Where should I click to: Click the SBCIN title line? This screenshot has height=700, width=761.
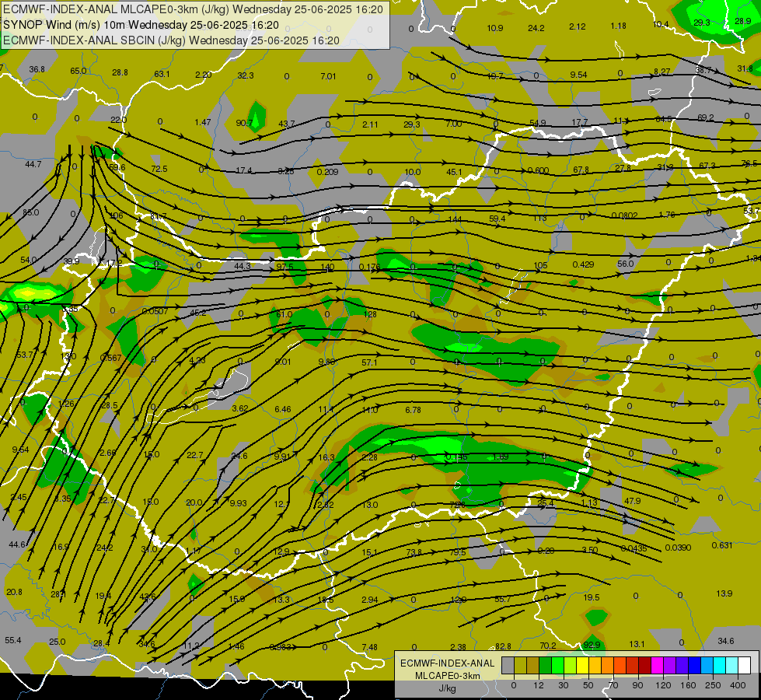click(171, 40)
